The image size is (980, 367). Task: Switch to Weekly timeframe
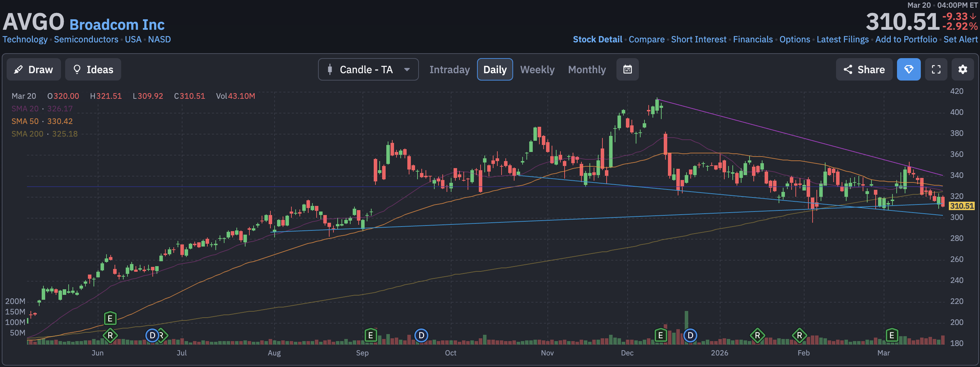click(x=537, y=70)
